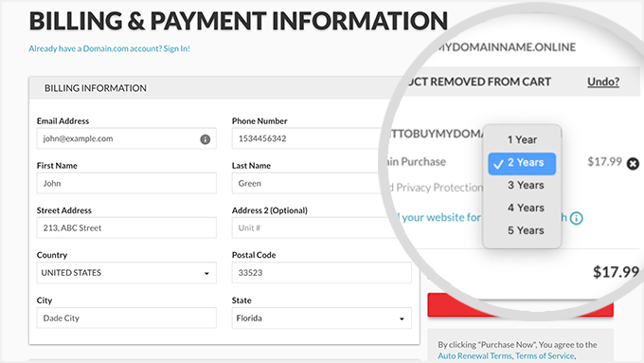Click the First Name field containing John
This screenshot has height=363, width=644.
[127, 183]
